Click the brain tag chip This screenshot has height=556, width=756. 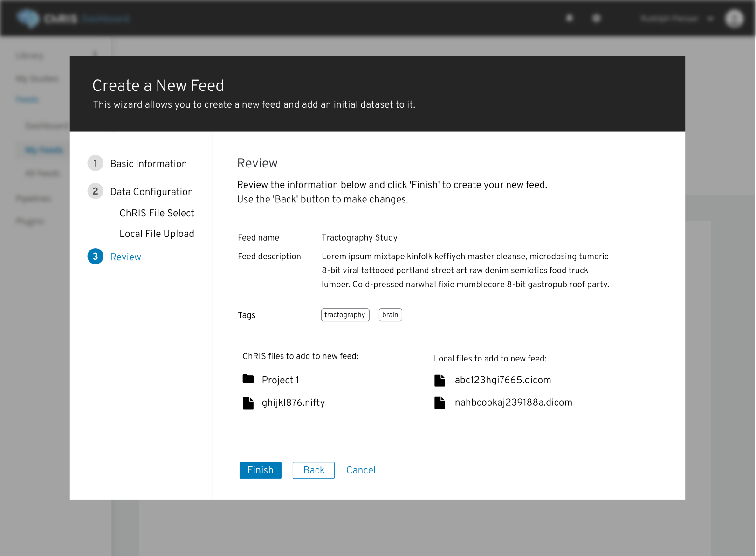(x=390, y=315)
